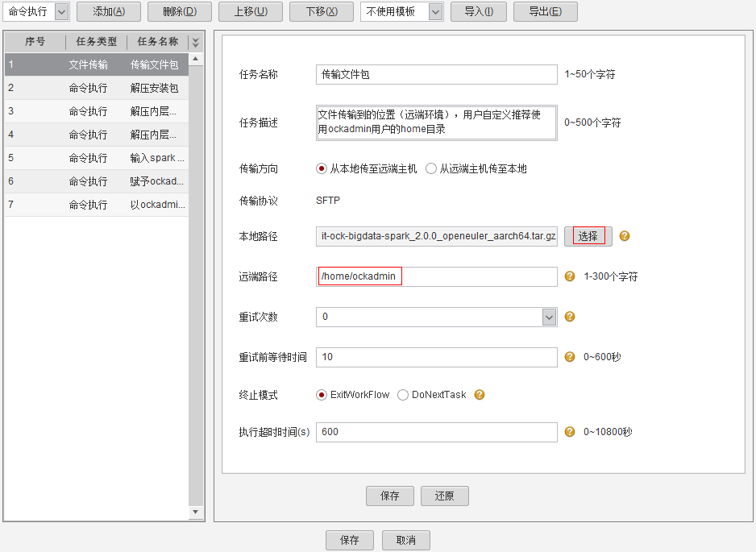Image resolution: width=756 pixels, height=552 pixels.
Task: Move task up with 上移(U)
Action: tap(251, 11)
